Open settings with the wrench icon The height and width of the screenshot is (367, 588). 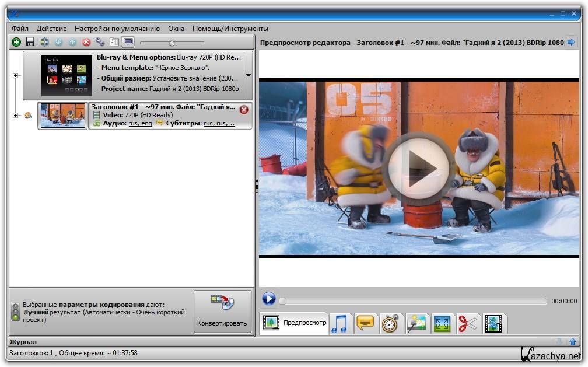(x=100, y=42)
